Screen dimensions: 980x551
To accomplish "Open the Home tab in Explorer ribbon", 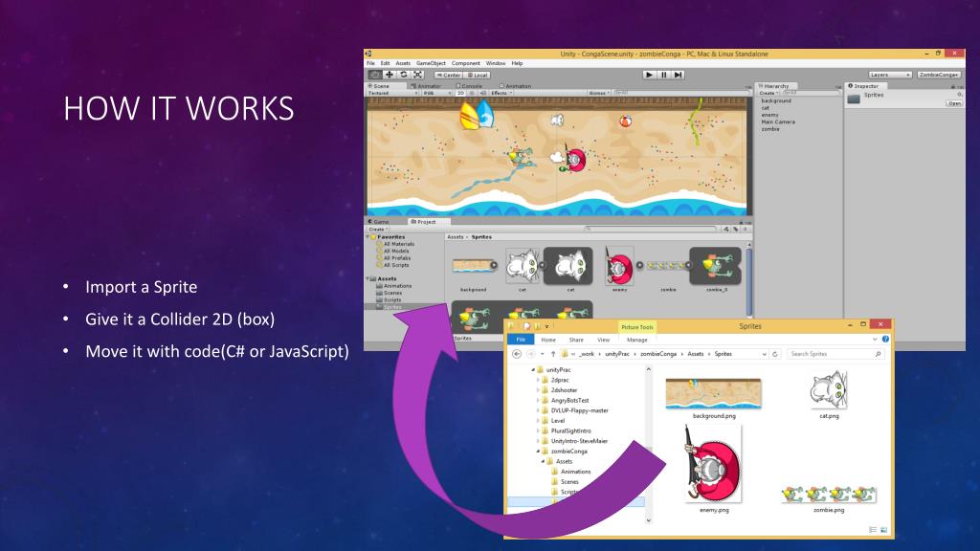I will (548, 340).
